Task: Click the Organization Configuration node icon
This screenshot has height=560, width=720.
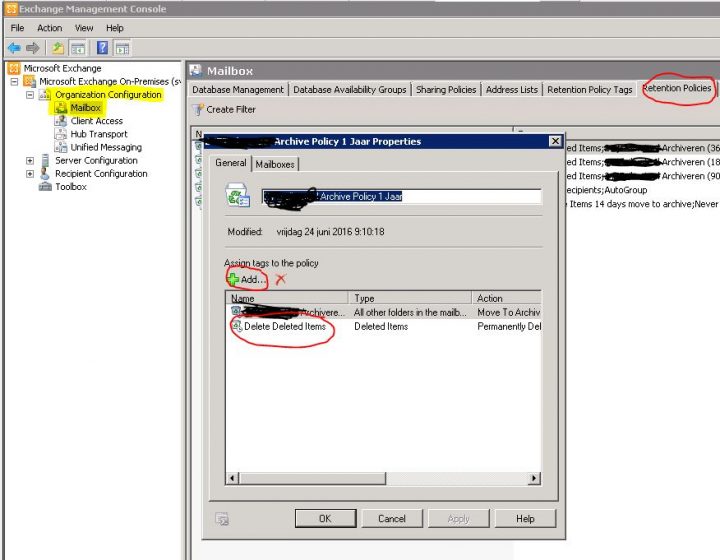Action: click(45, 95)
